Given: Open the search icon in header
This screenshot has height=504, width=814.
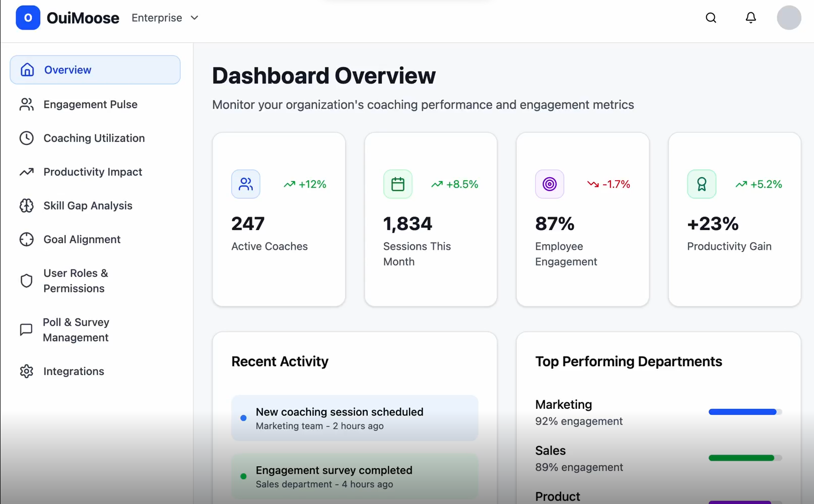Looking at the screenshot, I should click(x=711, y=18).
